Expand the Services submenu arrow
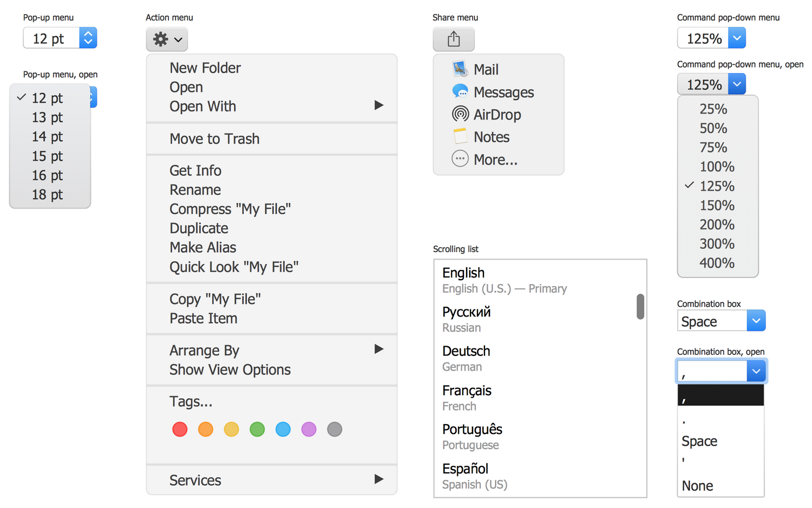The width and height of the screenshot is (812, 508). (379, 479)
